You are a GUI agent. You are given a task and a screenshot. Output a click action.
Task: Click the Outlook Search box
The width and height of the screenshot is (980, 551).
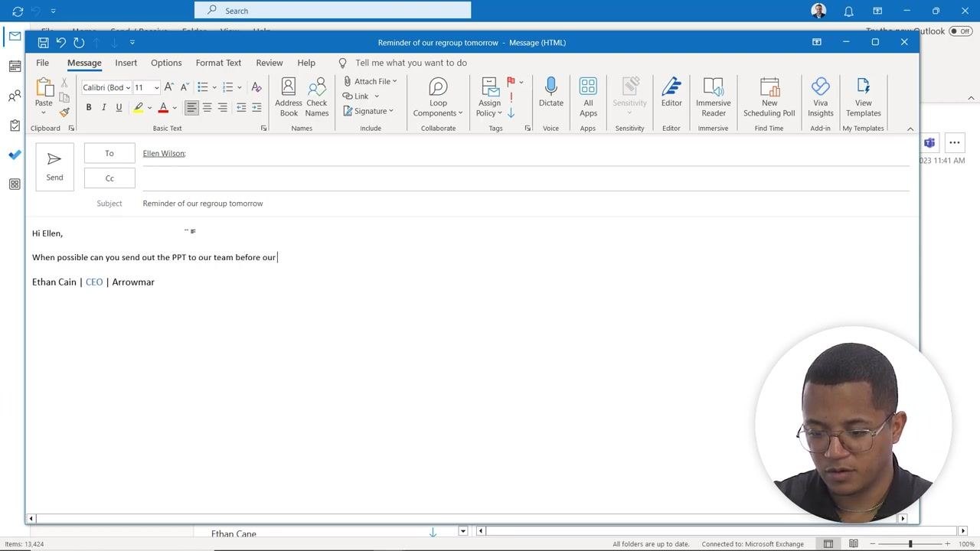coord(333,11)
